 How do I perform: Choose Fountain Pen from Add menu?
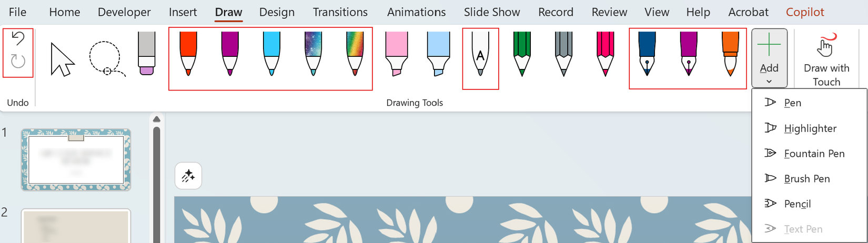(814, 154)
